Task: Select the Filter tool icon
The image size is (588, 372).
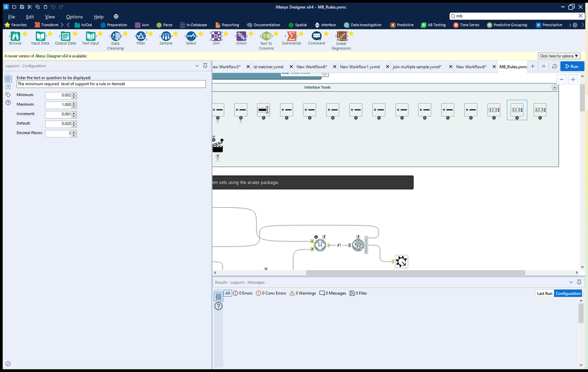Action: coord(141,36)
